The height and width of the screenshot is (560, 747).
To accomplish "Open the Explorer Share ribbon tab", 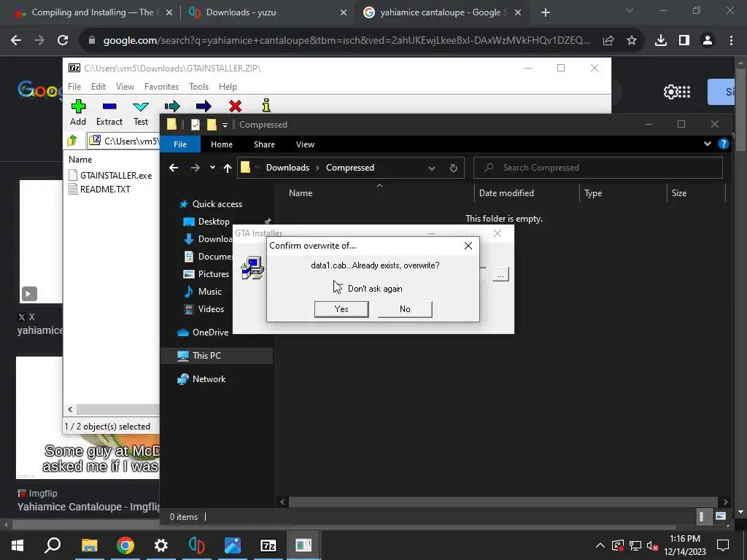I will pos(264,144).
